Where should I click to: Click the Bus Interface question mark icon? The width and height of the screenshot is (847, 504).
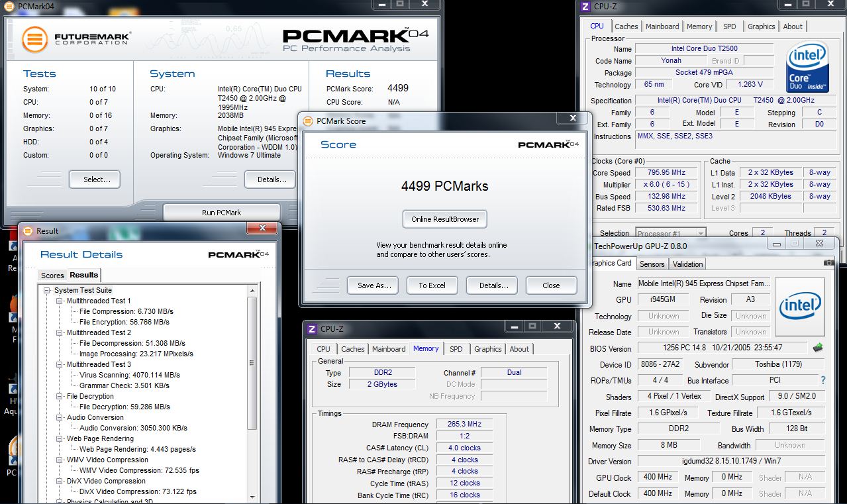coord(823,380)
